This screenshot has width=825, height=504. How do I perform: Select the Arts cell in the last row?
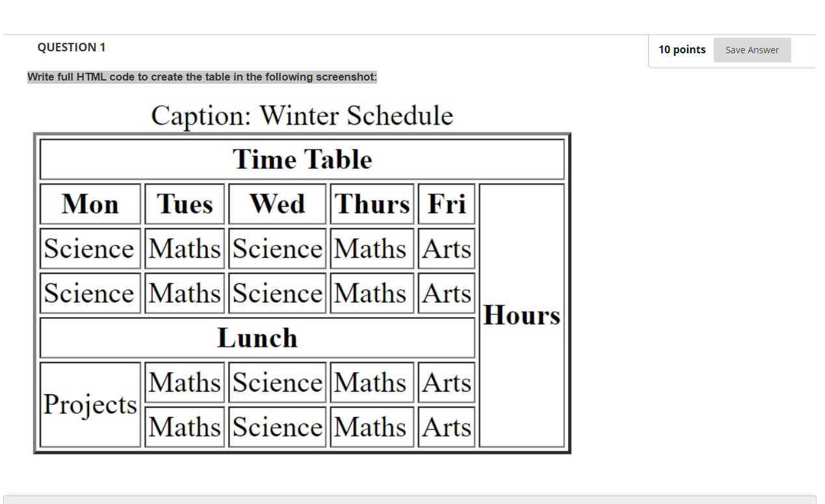[446, 426]
